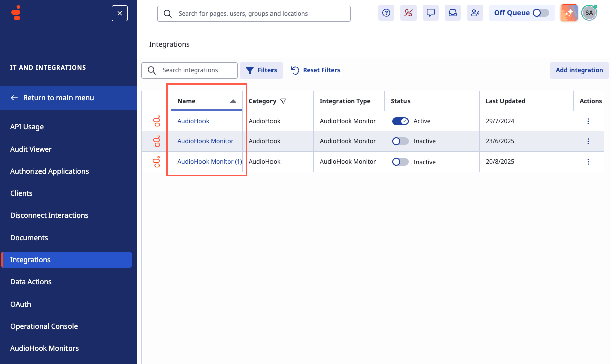Click the Genesys logo in the sidebar

coord(17,13)
